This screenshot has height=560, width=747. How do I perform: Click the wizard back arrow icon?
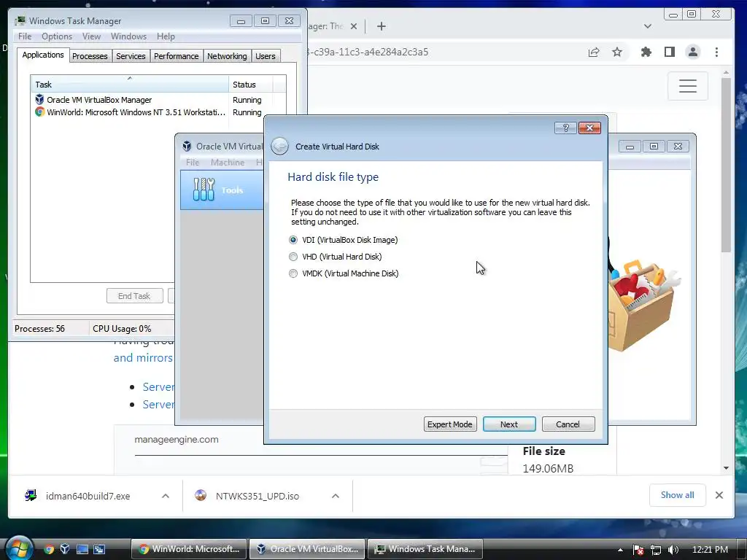click(279, 146)
